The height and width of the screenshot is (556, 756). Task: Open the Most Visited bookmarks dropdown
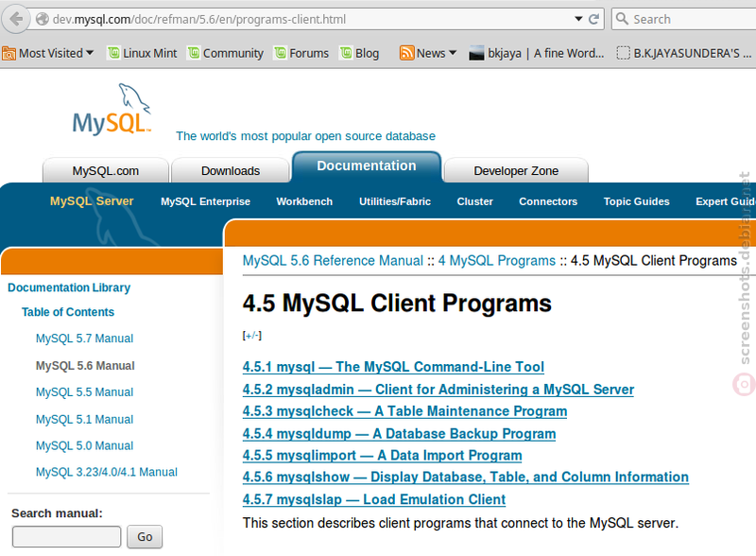pos(48,53)
